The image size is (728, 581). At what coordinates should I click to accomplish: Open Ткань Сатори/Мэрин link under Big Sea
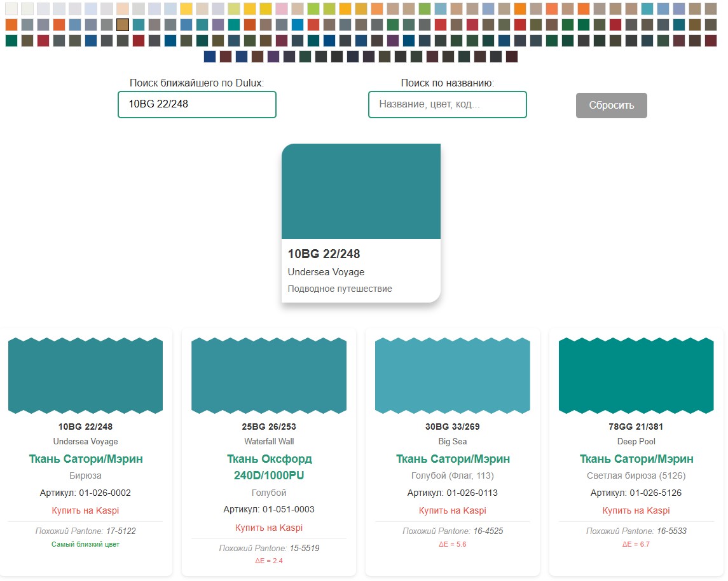point(453,459)
